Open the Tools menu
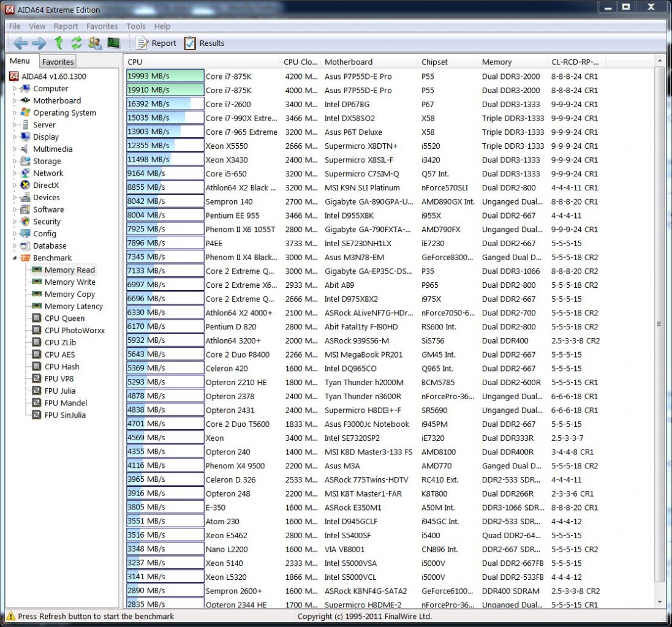The image size is (672, 627). click(x=136, y=26)
